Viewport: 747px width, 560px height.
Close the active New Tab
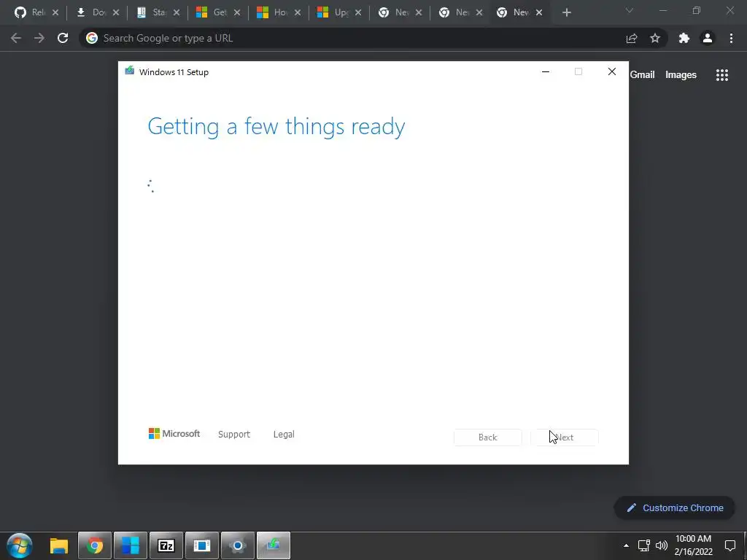539,13
